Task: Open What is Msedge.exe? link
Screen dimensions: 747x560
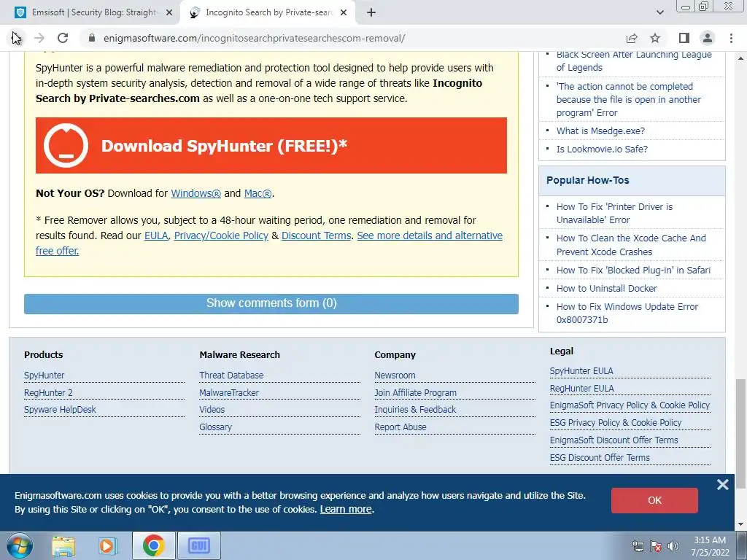Action: tap(600, 131)
